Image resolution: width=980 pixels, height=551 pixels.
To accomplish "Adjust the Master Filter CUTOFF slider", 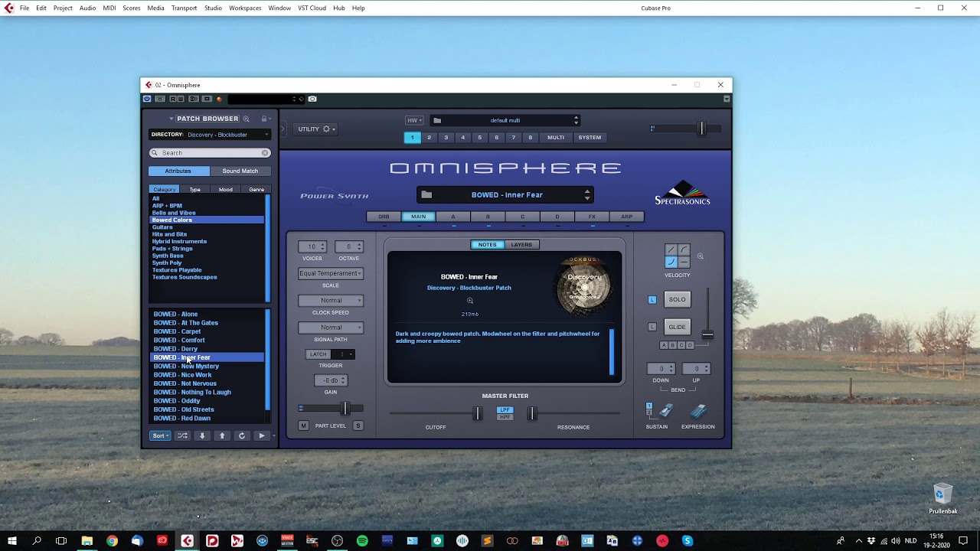I will (x=477, y=414).
